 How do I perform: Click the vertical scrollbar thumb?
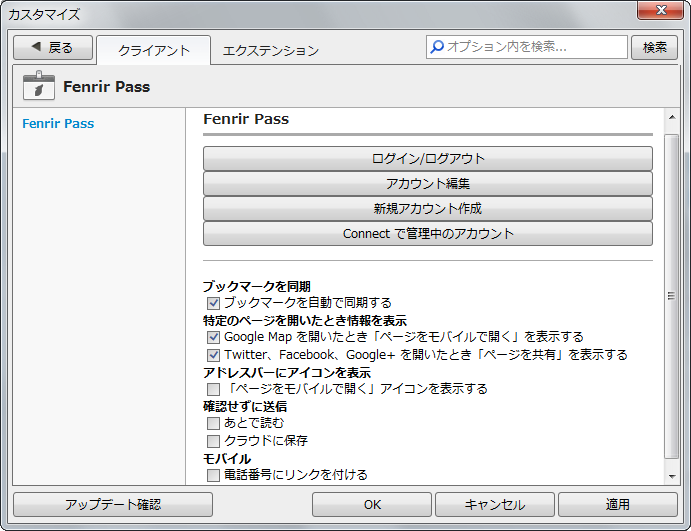coord(672,297)
